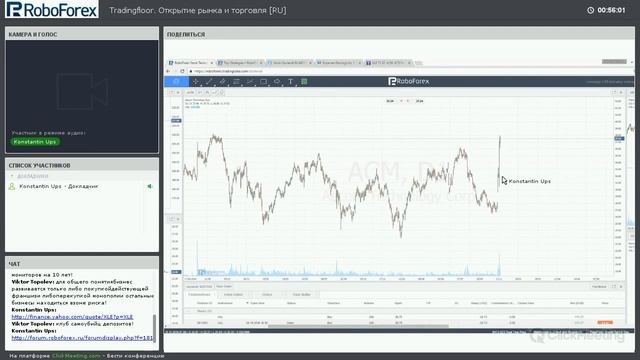Select the trend line drawing tool
The height and width of the screenshot is (360, 640).
209,82
